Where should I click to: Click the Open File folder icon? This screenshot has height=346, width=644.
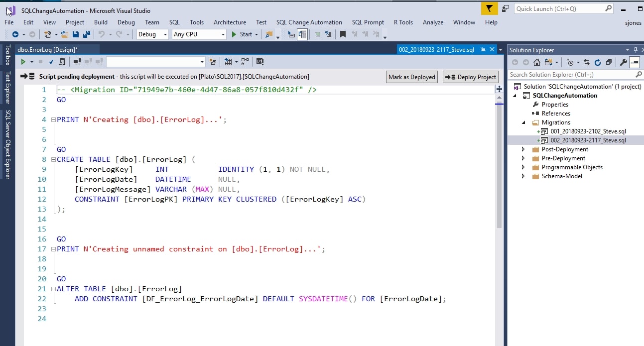(65, 34)
